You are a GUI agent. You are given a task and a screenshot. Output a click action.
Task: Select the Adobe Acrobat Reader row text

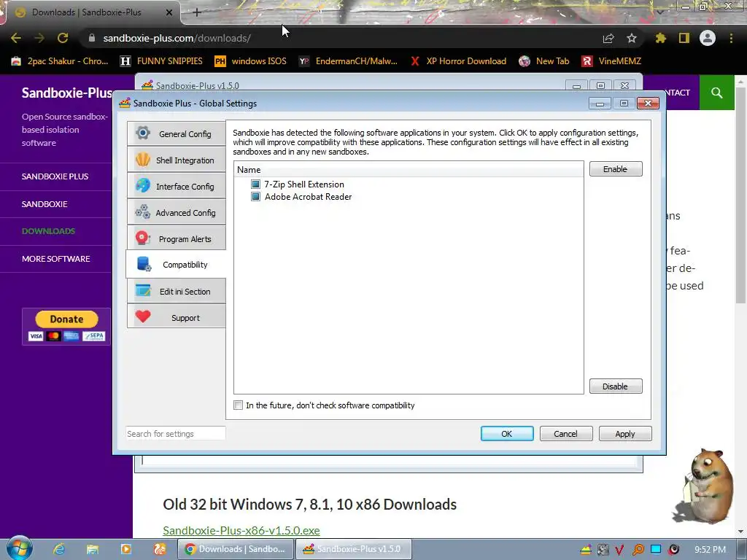coord(309,197)
